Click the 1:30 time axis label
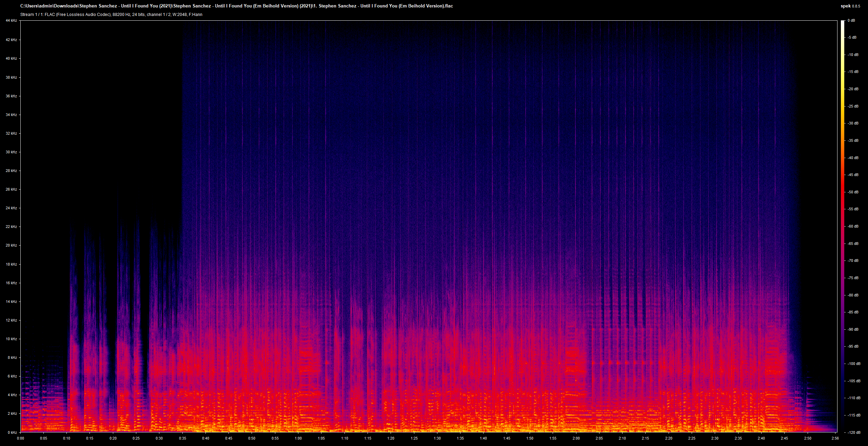 pyautogui.click(x=437, y=438)
